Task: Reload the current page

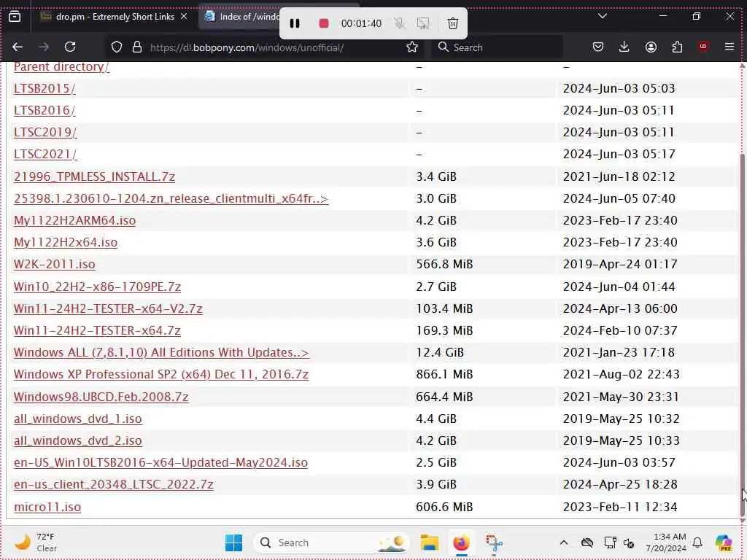Action: click(70, 47)
